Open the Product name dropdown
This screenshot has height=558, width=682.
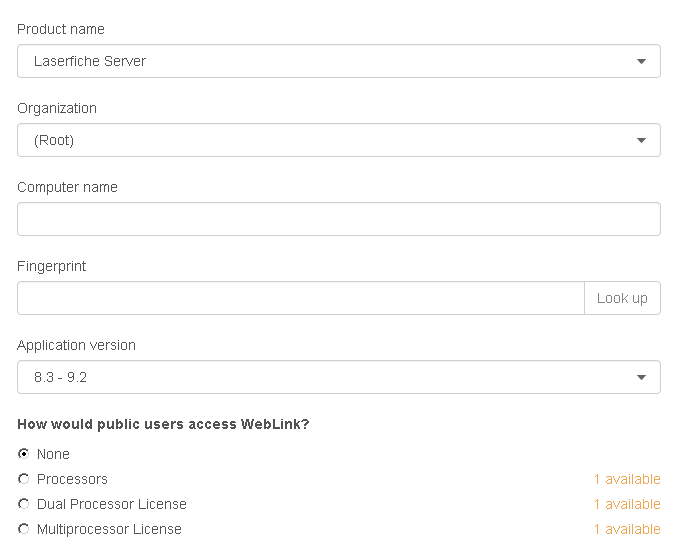(x=339, y=61)
